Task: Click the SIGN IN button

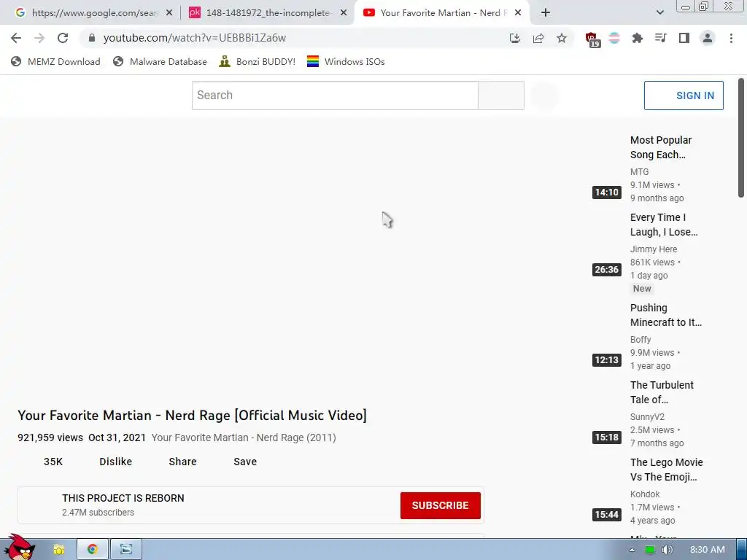Action: pos(684,96)
